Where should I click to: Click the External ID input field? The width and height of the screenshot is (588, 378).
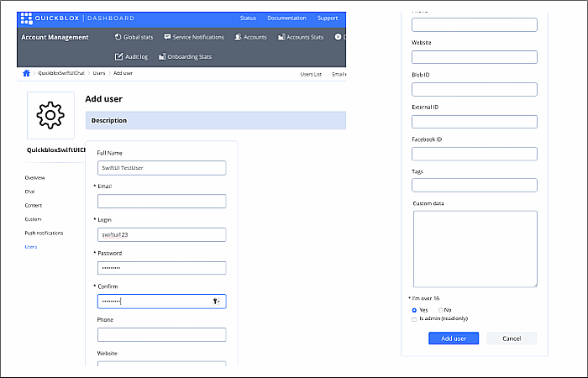pos(475,122)
